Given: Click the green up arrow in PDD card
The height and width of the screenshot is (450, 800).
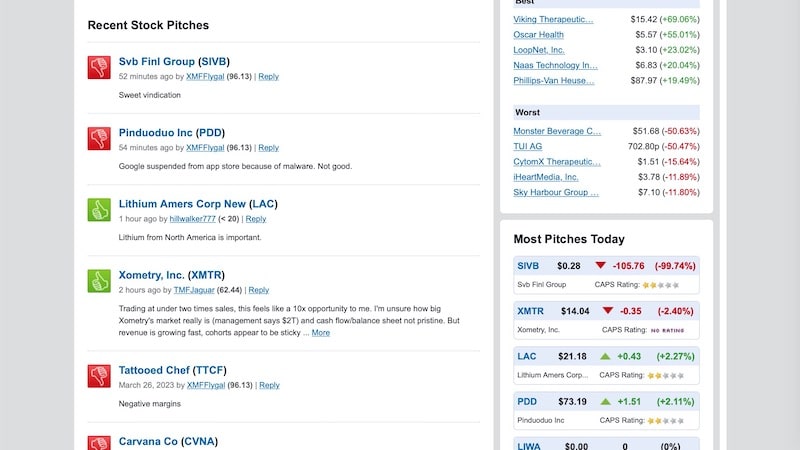Looking at the screenshot, I should pos(605,402).
